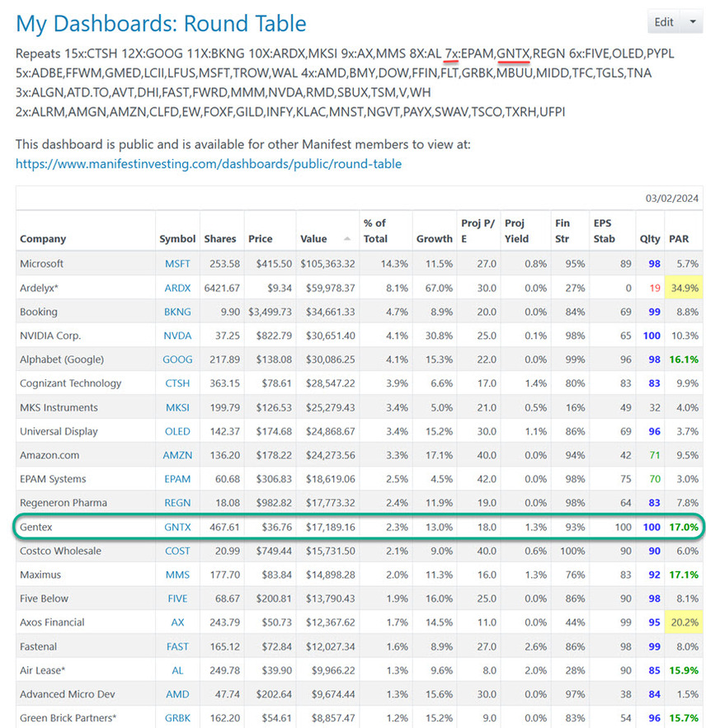Image resolution: width=706 pixels, height=728 pixels.
Task: Sort by the Qlty column header
Action: pos(650,238)
